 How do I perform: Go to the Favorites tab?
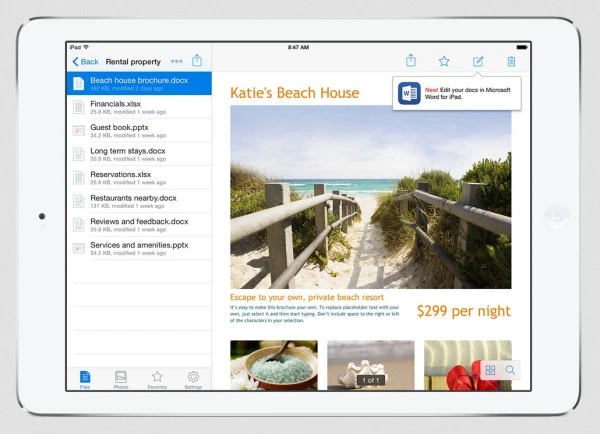[x=157, y=379]
